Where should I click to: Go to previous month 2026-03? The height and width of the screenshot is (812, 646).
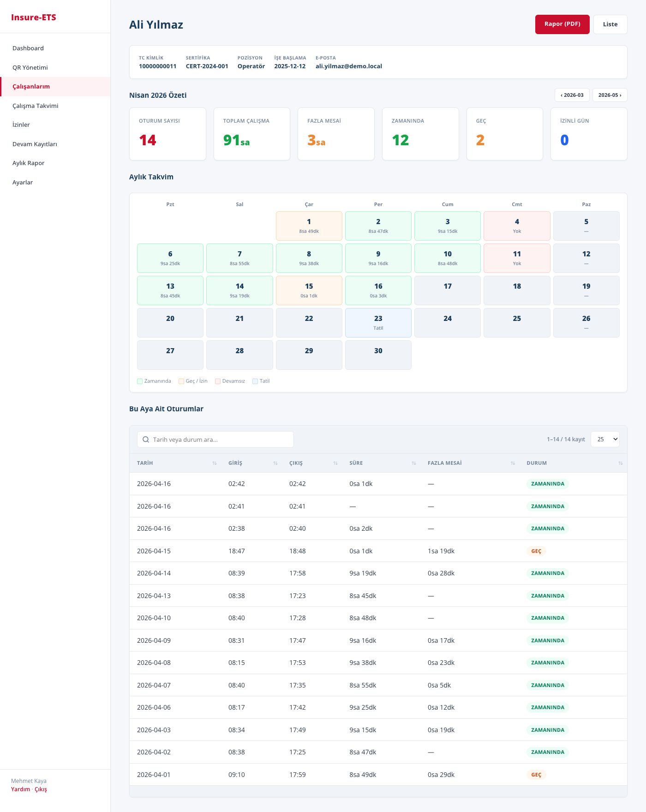(x=572, y=95)
